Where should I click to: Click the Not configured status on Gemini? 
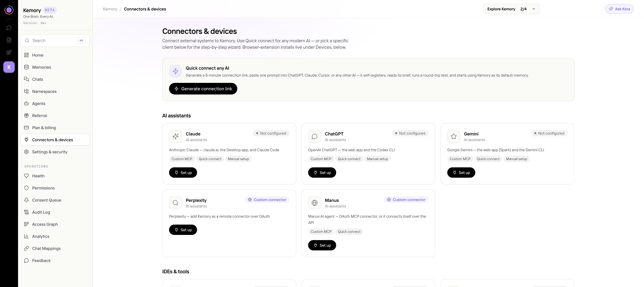pos(549,133)
